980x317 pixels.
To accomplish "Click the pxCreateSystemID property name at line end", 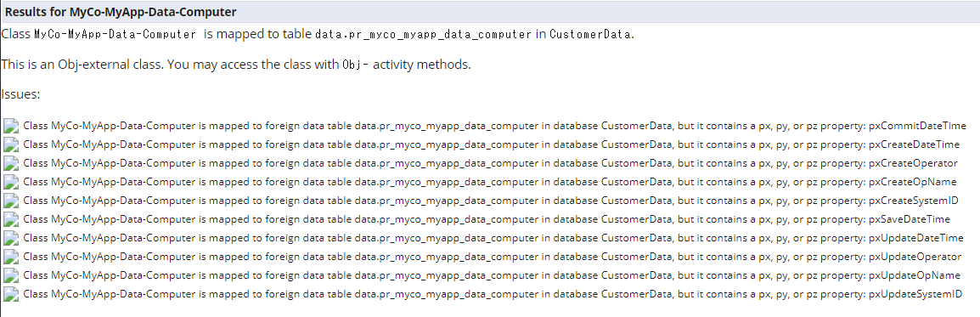I will tap(914, 201).
